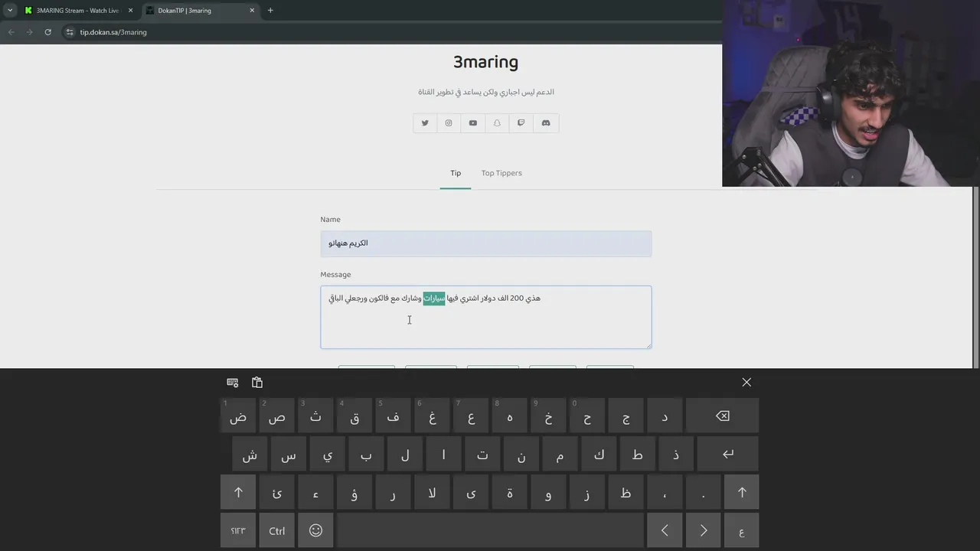Tap the Enter key on the keyboard
980x551 pixels.
727,454
